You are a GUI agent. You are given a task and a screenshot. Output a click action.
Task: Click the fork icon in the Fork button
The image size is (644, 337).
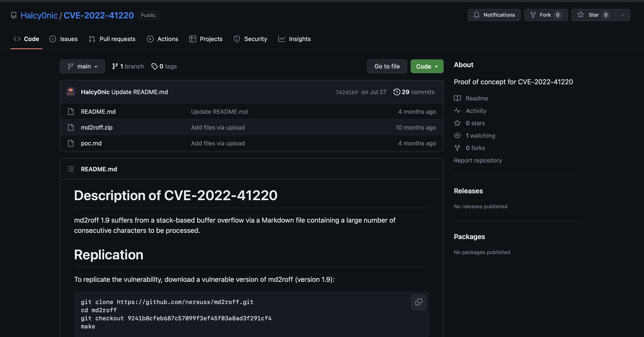[533, 15]
